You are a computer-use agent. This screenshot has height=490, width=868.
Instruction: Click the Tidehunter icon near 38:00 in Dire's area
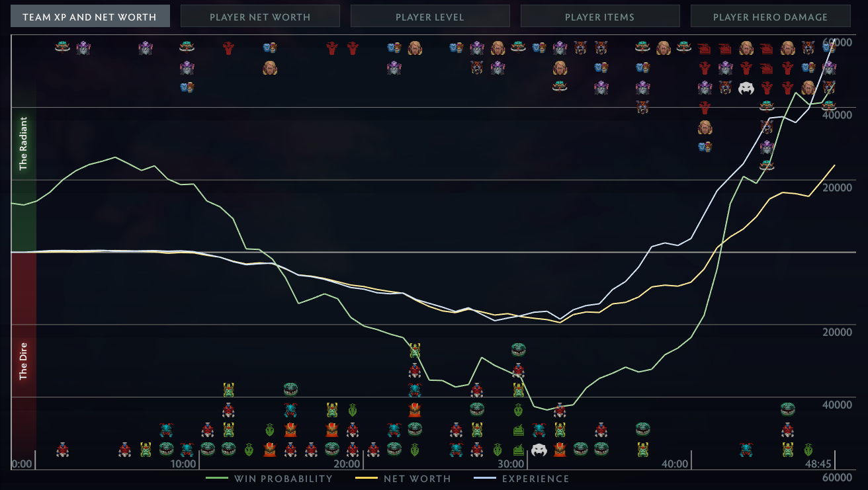pos(642,429)
